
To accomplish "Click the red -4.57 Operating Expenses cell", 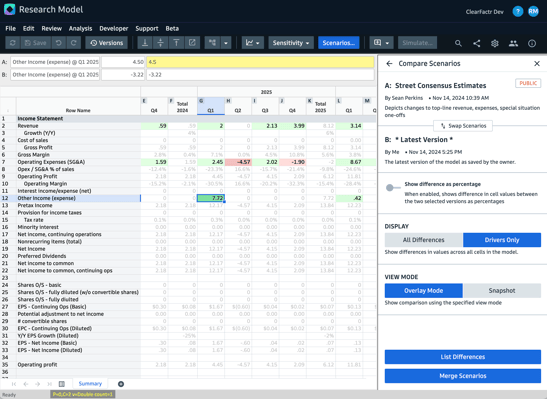I will [x=238, y=162].
